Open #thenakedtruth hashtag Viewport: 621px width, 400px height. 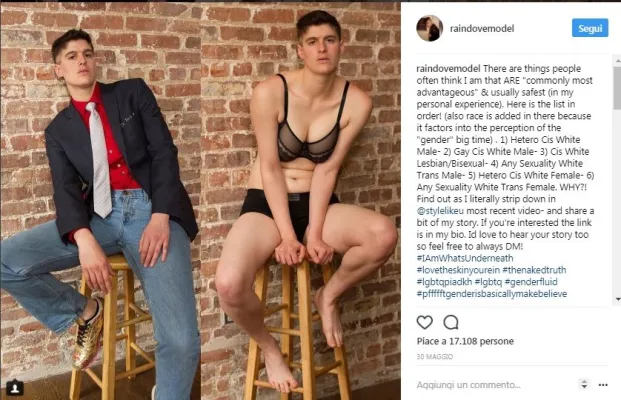pyautogui.click(x=534, y=270)
